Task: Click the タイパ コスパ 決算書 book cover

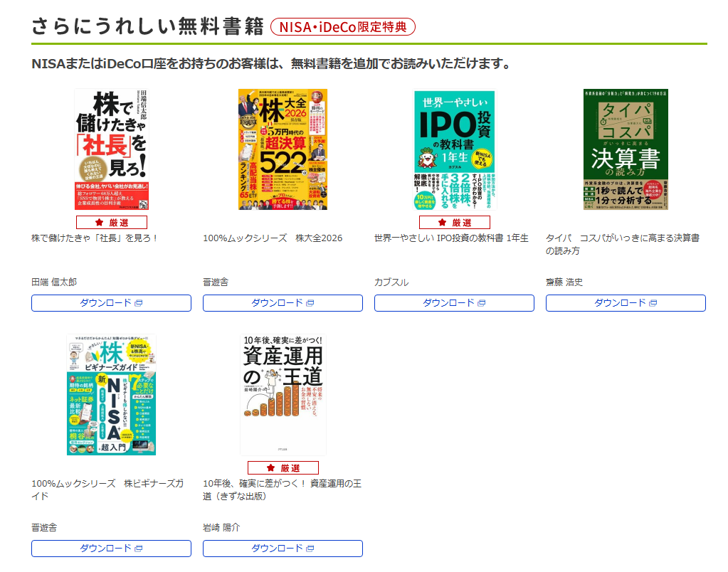Action: click(626, 149)
